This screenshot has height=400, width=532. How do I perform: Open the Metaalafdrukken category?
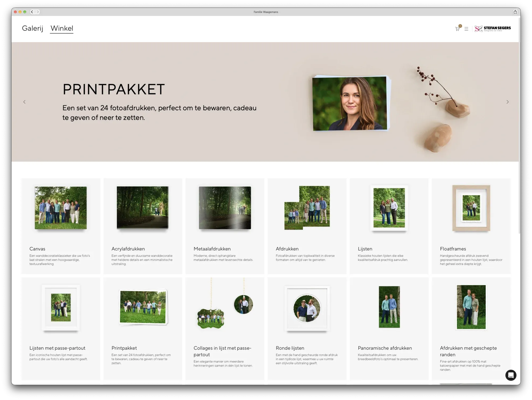[225, 226]
